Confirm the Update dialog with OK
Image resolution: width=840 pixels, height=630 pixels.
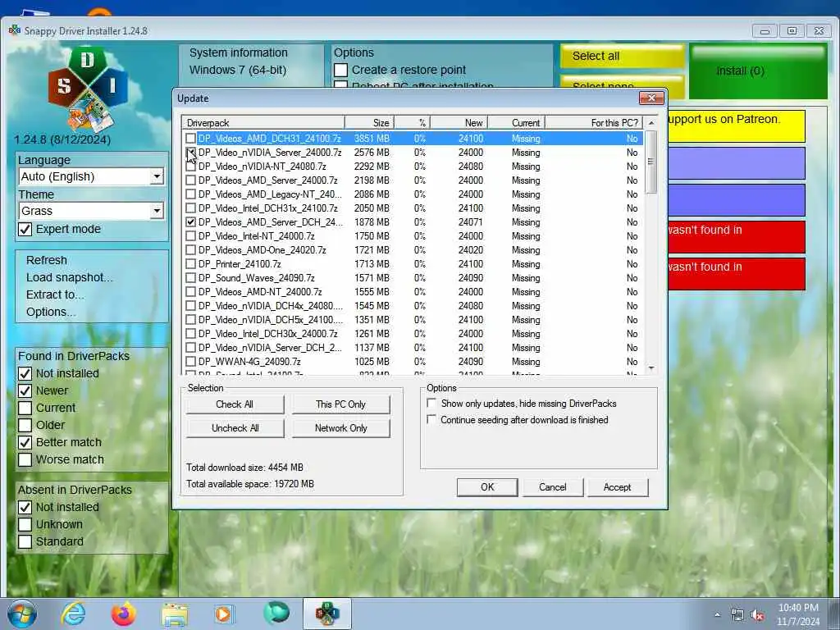tap(487, 487)
